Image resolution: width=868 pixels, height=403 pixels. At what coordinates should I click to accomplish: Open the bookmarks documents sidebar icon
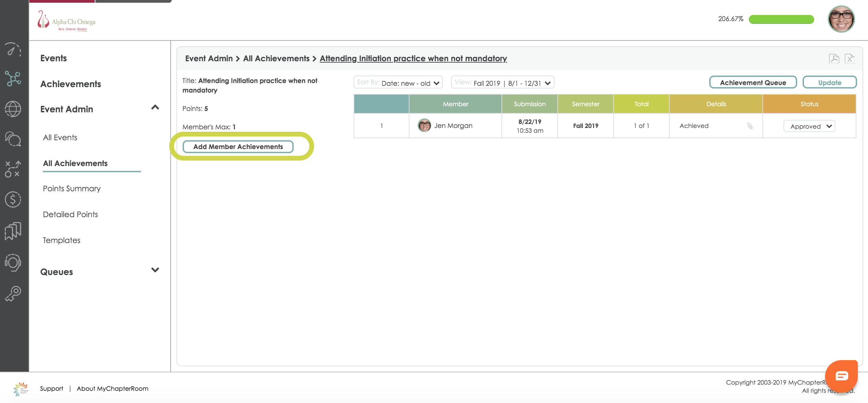13,231
